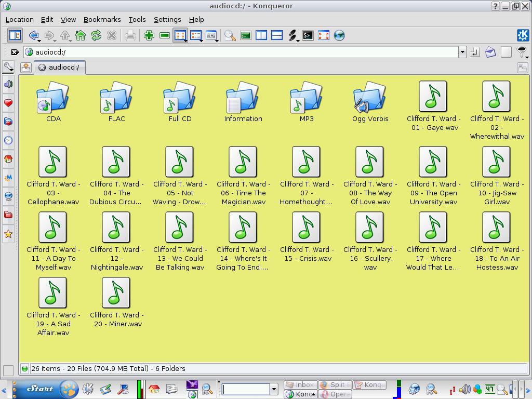Click the funnel filter icon
Viewport: 532px width, 399px height.
click(x=522, y=52)
